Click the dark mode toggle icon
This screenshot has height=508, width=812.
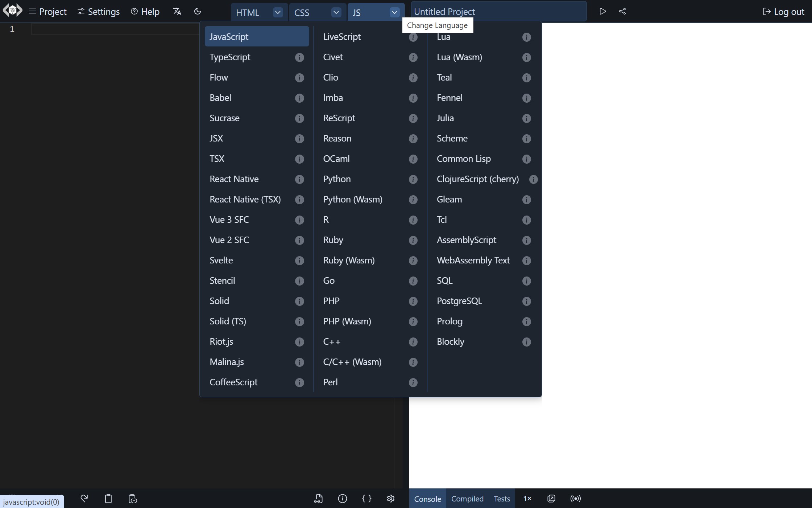[198, 11]
